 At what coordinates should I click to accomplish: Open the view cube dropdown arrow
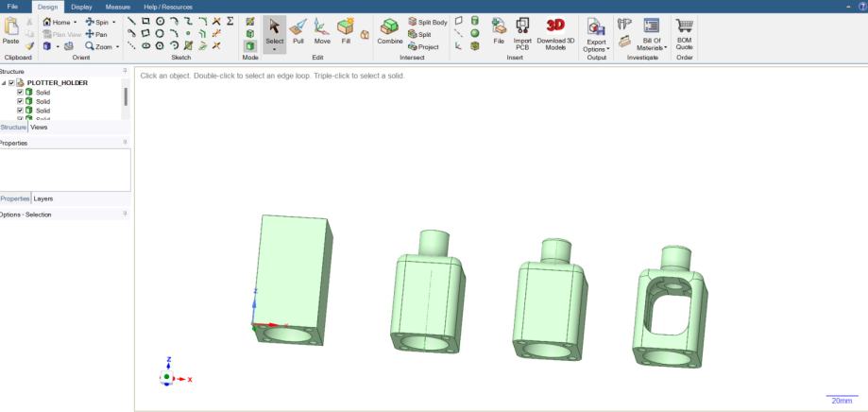(x=58, y=47)
